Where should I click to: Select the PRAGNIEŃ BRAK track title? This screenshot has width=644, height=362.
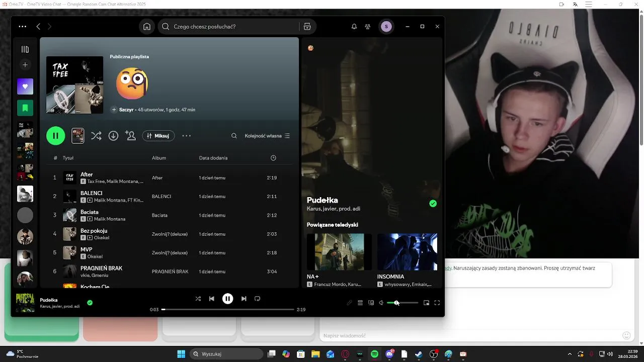point(101,268)
